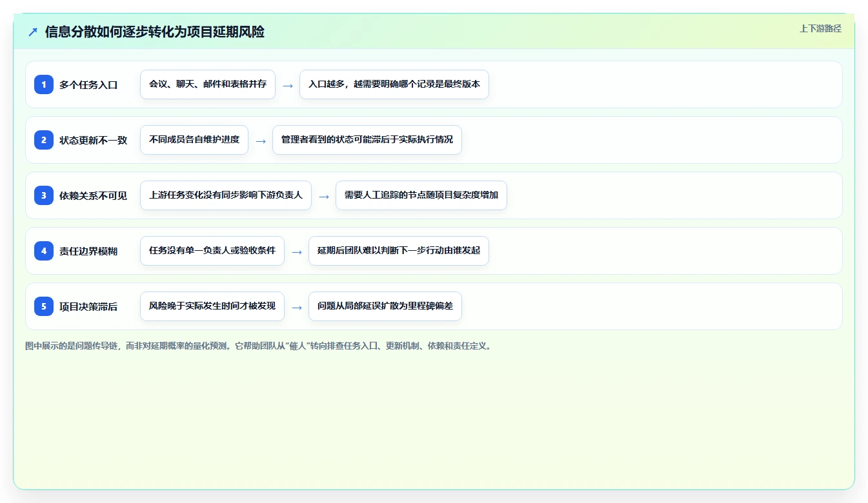This screenshot has width=868, height=503.
Task: Click the 不同成员各自维护进度 box
Action: click(194, 140)
